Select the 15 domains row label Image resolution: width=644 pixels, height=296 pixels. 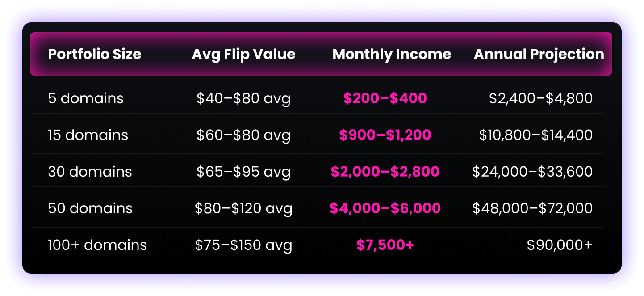pos(88,135)
